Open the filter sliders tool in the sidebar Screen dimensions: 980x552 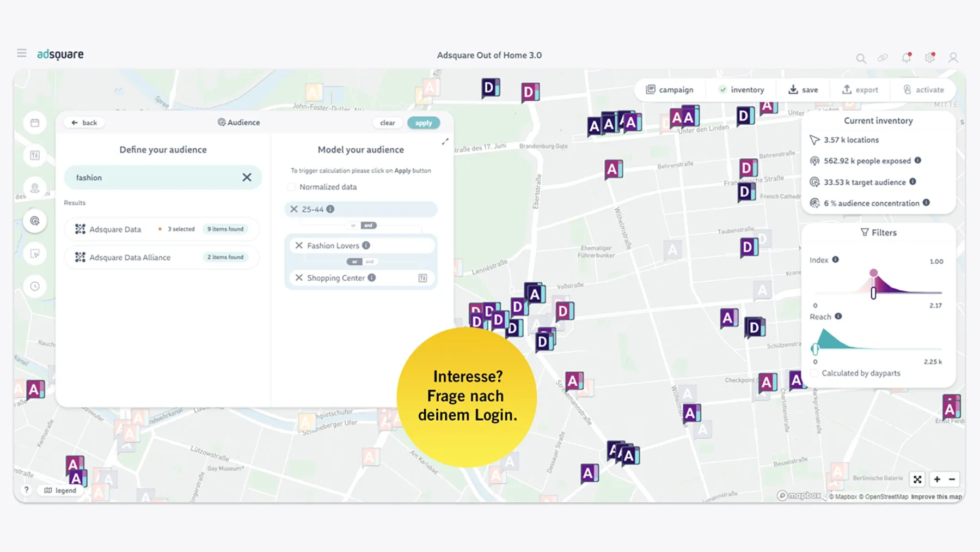(x=35, y=155)
